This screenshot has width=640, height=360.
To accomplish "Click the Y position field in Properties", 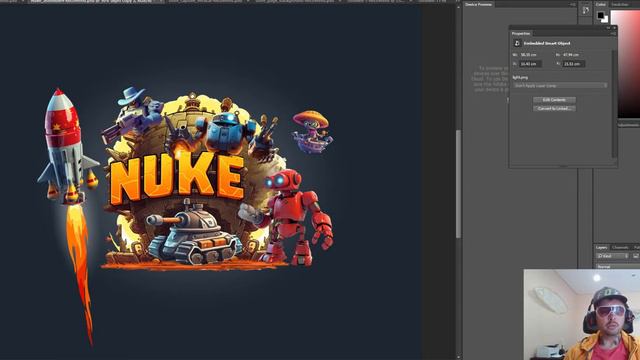I will pyautogui.click(x=573, y=64).
